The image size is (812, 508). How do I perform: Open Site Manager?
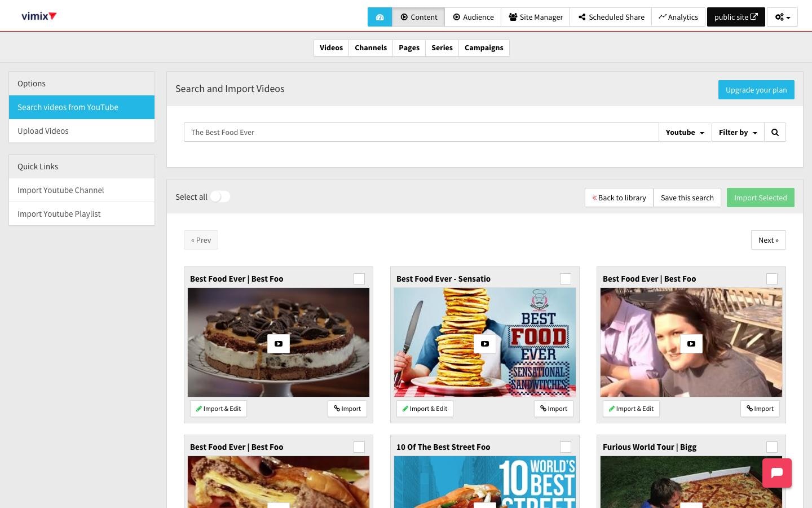535,17
